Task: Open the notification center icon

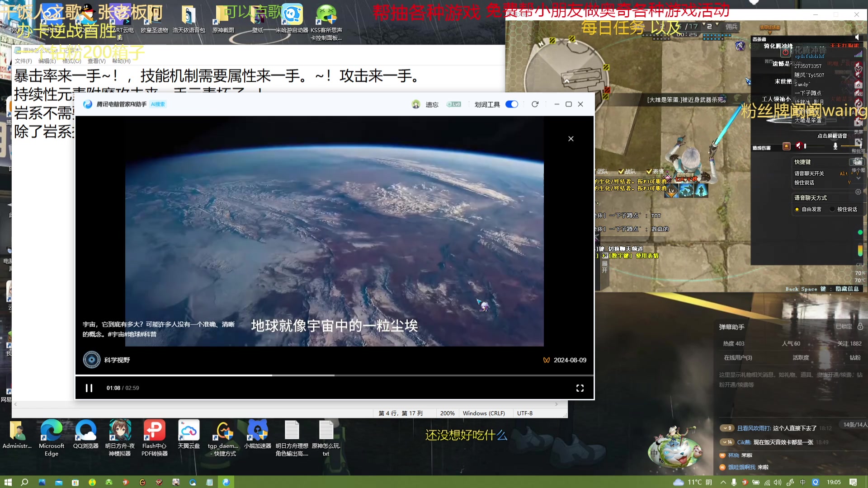Action: coord(853,482)
